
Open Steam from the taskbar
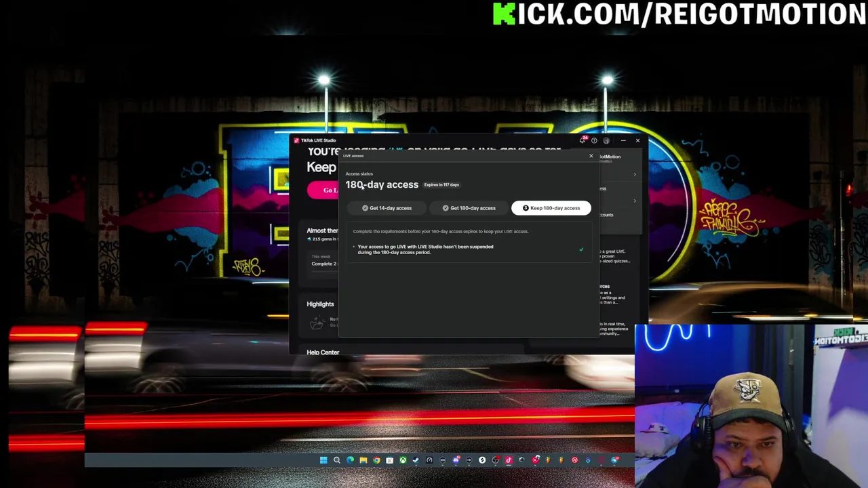point(416,460)
